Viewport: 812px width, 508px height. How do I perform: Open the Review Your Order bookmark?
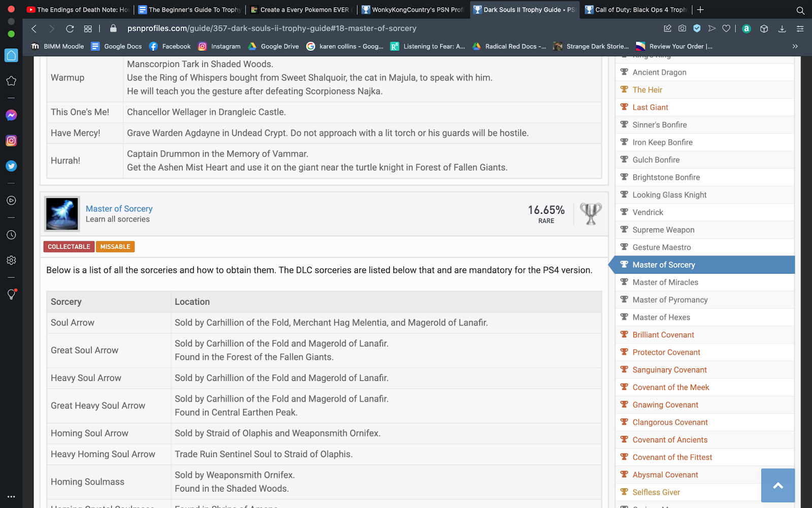tap(674, 46)
